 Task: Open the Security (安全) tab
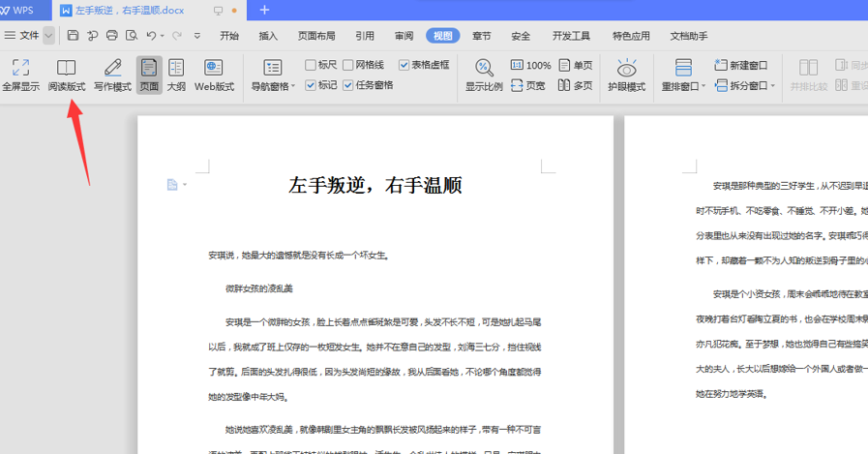pyautogui.click(x=521, y=36)
